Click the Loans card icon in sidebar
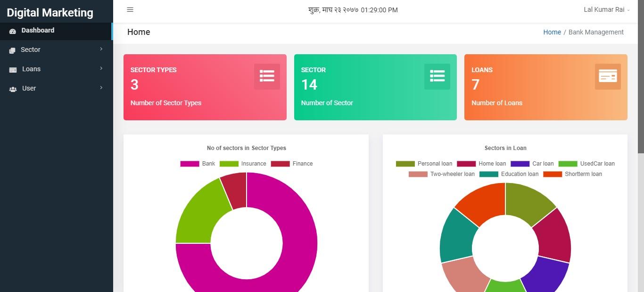This screenshot has width=644, height=292. [x=13, y=70]
